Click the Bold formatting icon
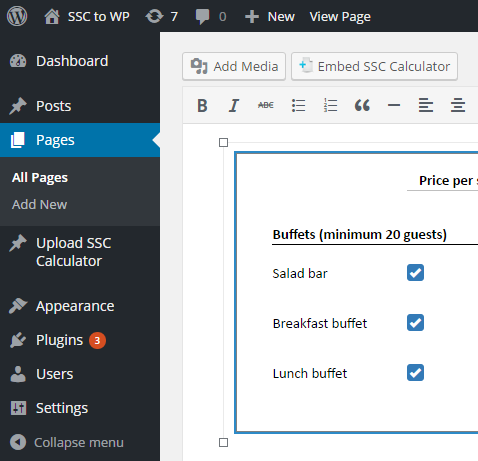 tap(202, 106)
